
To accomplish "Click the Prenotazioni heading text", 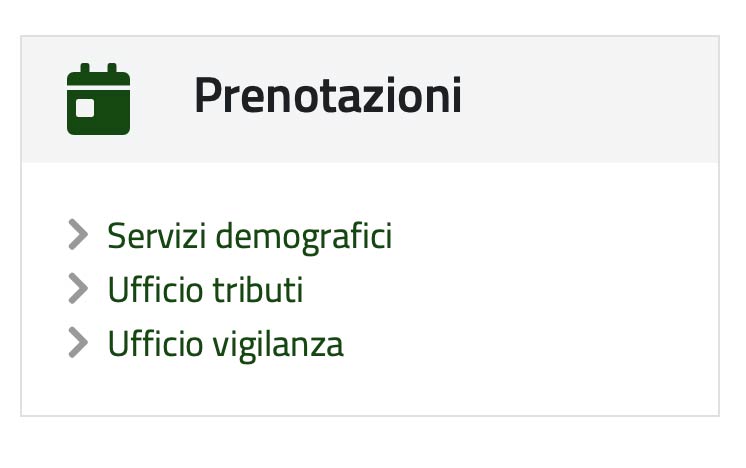I will [x=328, y=95].
